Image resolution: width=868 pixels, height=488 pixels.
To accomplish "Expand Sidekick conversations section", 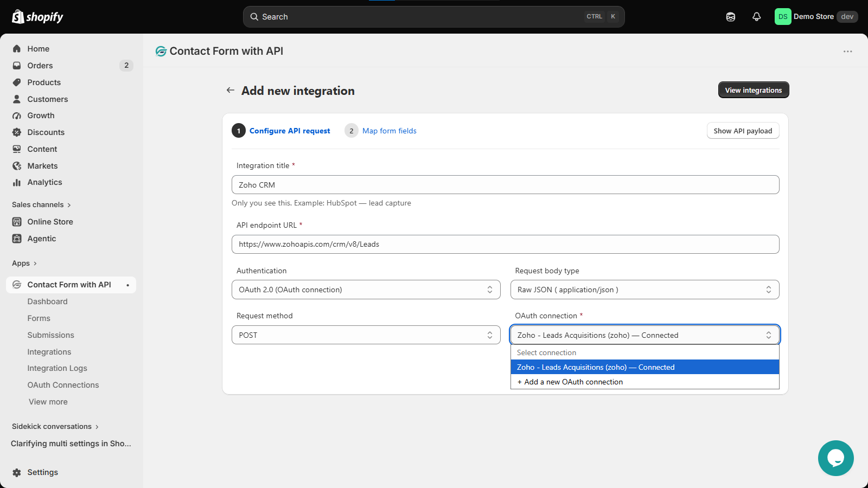I will click(55, 427).
